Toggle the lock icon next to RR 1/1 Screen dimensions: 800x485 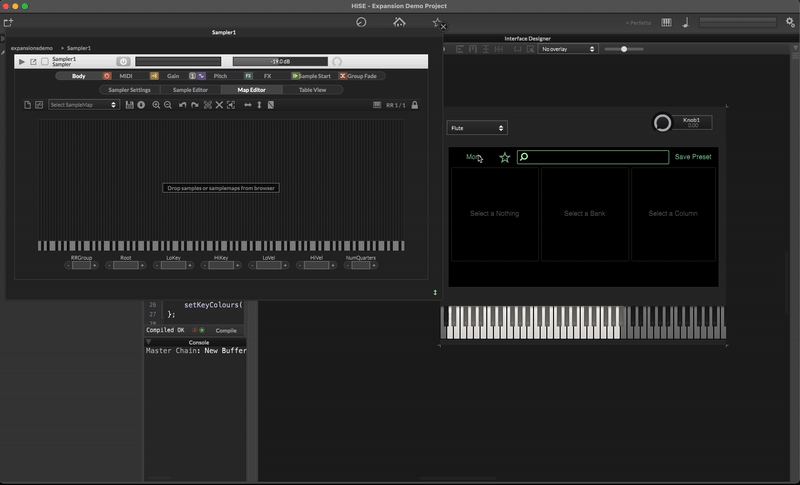[415, 105]
